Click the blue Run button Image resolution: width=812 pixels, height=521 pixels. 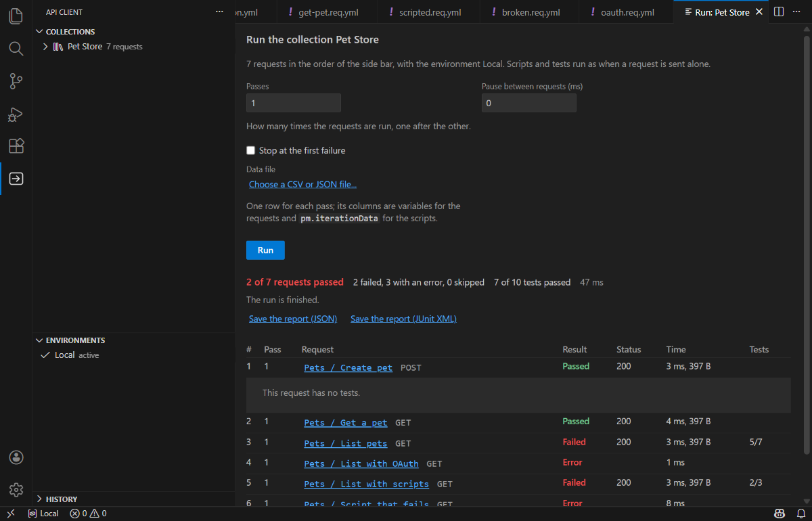pos(265,250)
